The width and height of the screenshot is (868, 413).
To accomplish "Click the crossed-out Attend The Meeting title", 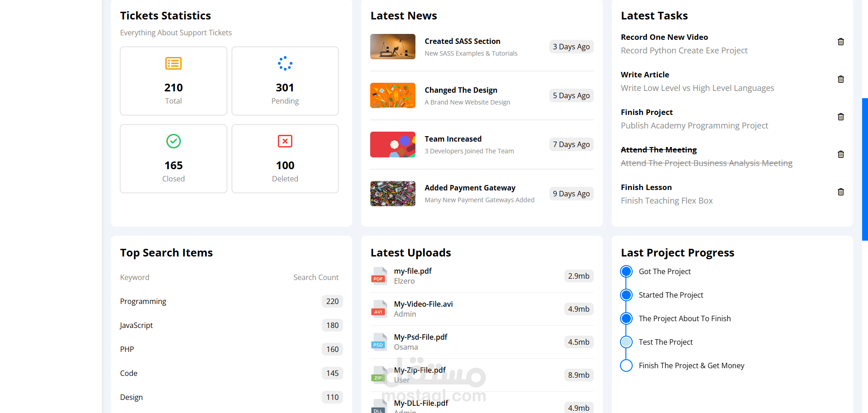I will click(x=658, y=150).
